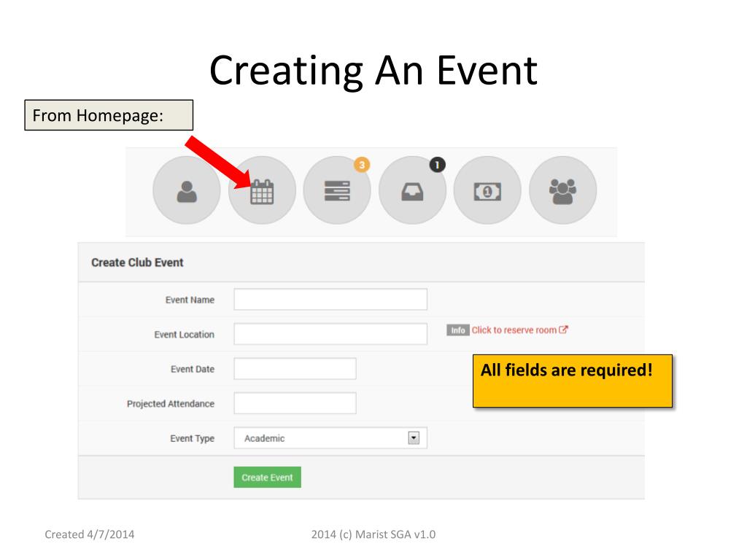747x560 pixels.
Task: Focus the Event Location text field
Action: [x=330, y=334]
